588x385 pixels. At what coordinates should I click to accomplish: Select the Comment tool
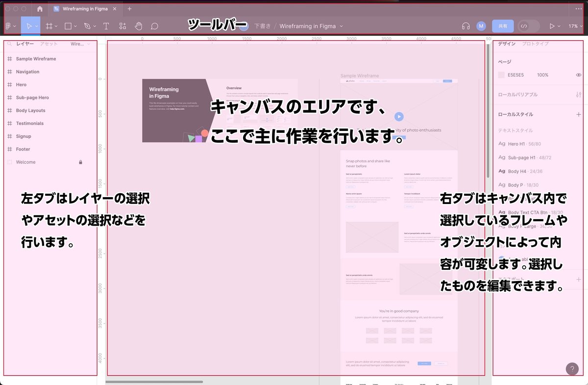point(154,26)
